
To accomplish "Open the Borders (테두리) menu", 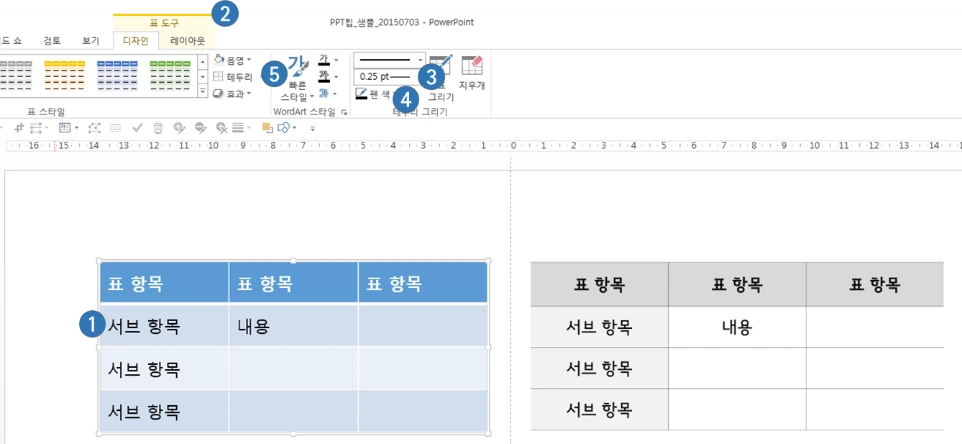I will click(x=232, y=77).
